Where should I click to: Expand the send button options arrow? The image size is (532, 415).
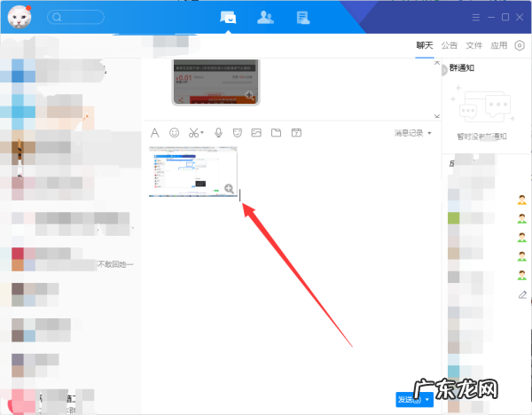pos(427,399)
